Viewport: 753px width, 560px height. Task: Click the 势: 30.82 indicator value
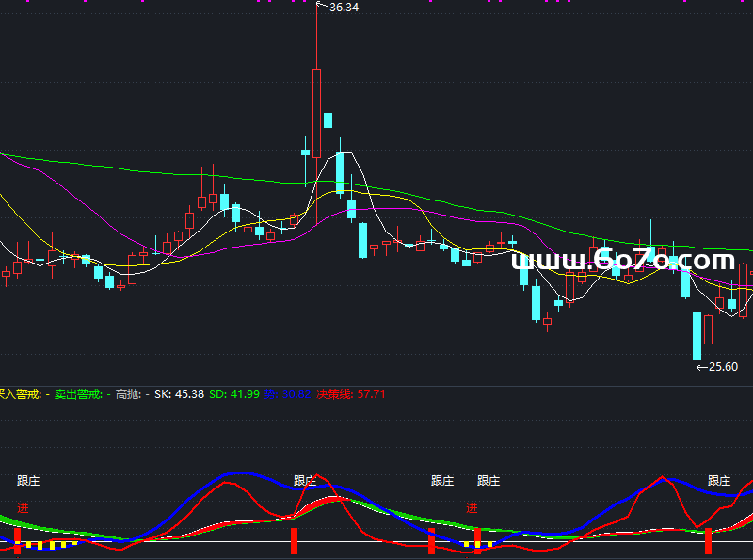(287, 394)
